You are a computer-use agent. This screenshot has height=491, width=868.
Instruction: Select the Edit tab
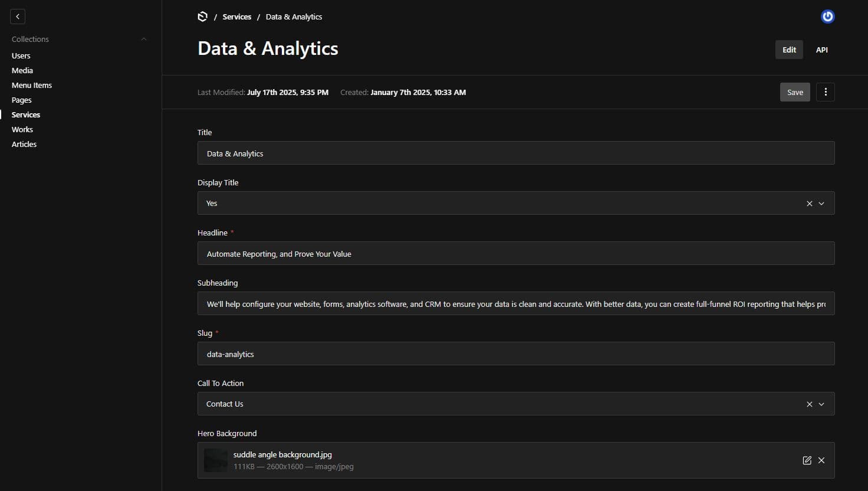pyautogui.click(x=789, y=50)
